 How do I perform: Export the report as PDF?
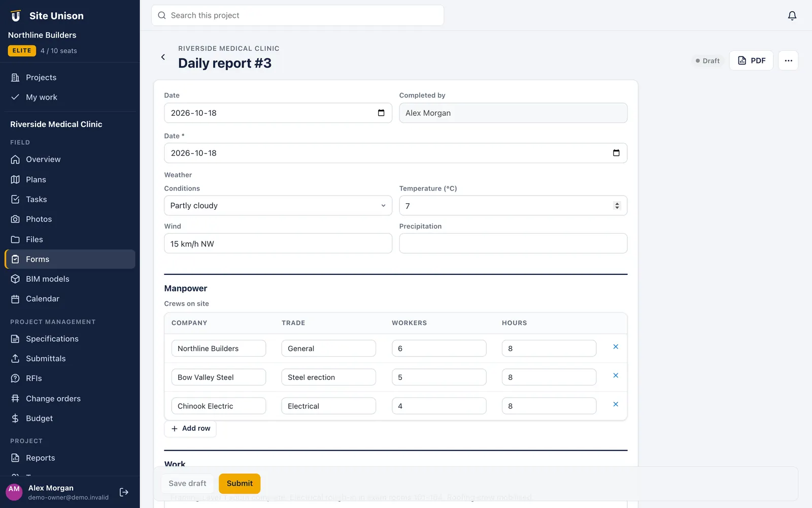tap(751, 60)
